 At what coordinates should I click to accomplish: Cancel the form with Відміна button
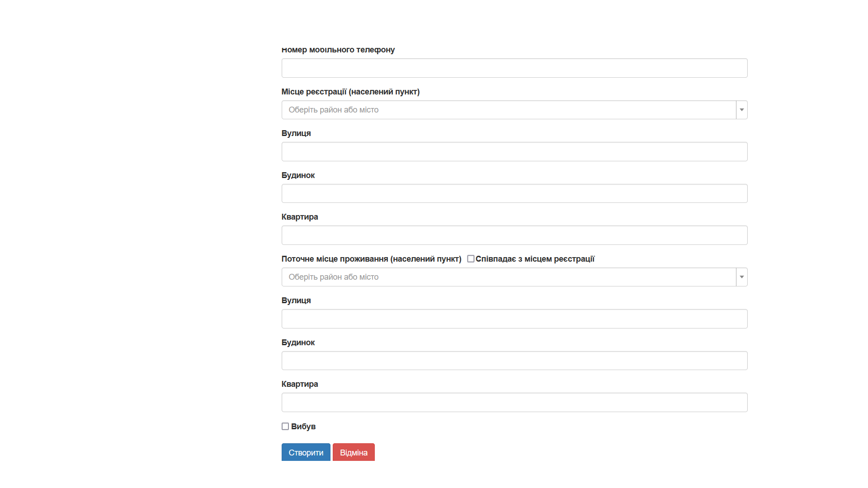point(354,452)
